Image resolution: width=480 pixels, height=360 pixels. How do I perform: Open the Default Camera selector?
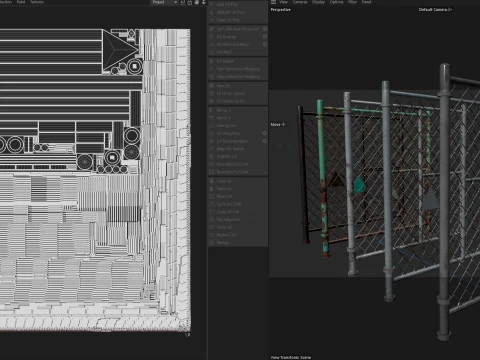[x=435, y=10]
